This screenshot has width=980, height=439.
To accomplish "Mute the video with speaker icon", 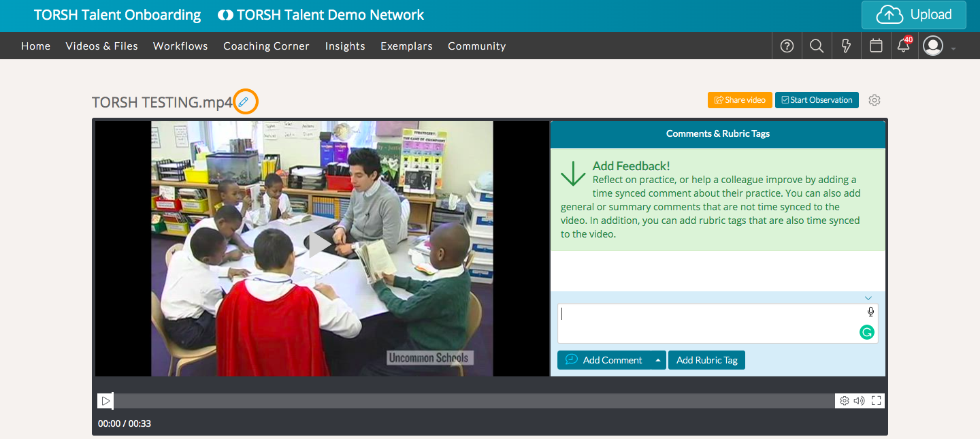I will pos(860,401).
